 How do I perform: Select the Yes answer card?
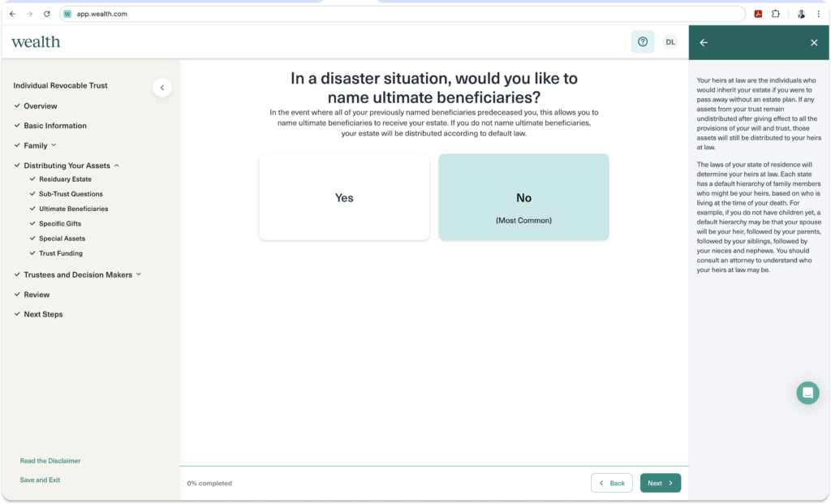point(344,196)
